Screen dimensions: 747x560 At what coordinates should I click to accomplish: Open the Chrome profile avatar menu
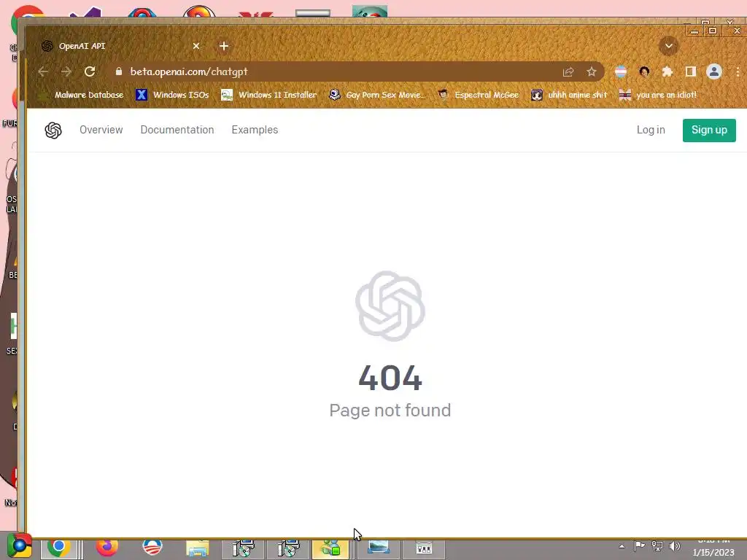(x=713, y=72)
